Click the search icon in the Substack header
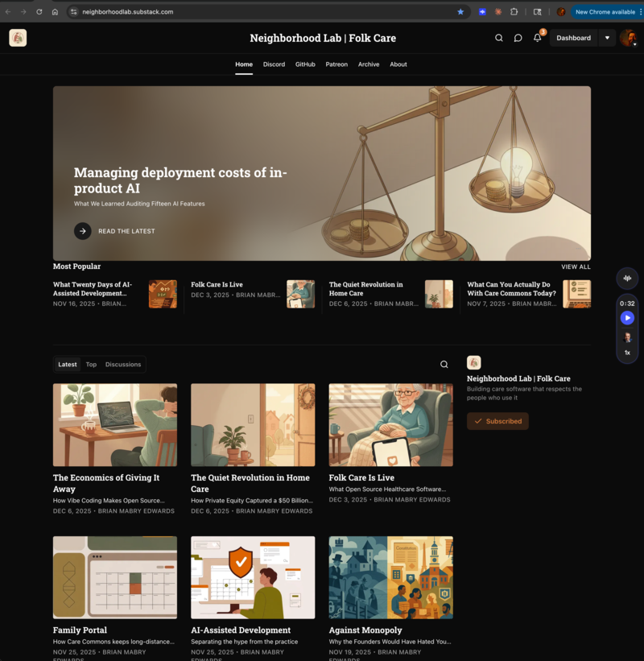This screenshot has height=661, width=644. (x=499, y=38)
